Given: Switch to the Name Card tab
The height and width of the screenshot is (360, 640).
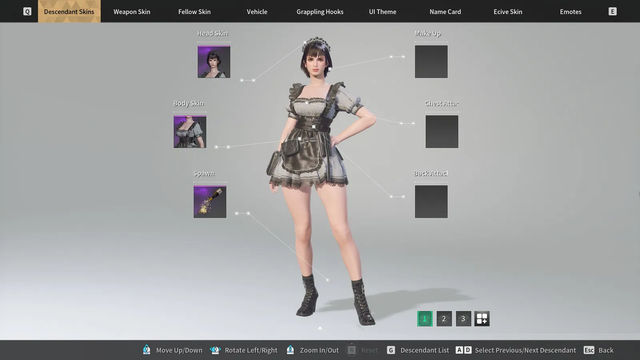Looking at the screenshot, I should tap(445, 12).
